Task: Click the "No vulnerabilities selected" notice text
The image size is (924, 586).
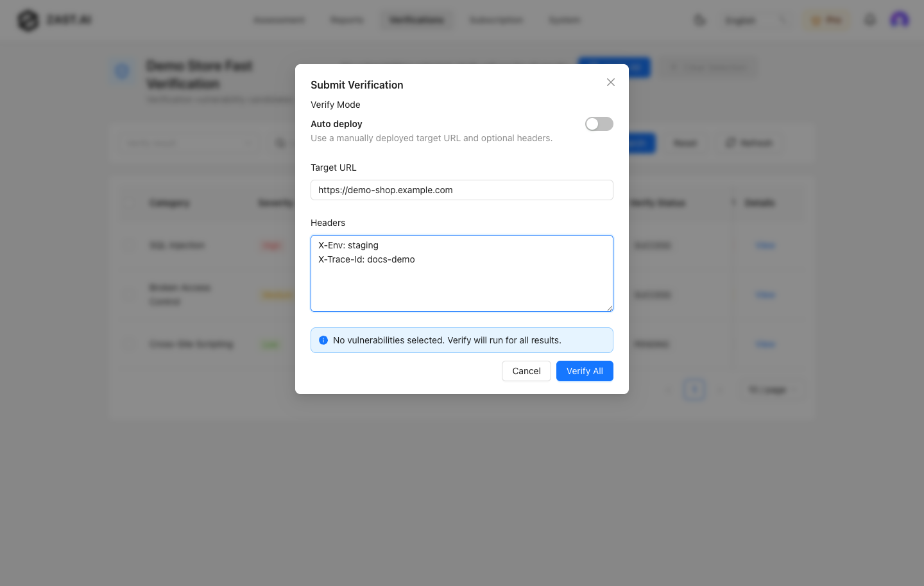Action: click(x=447, y=340)
